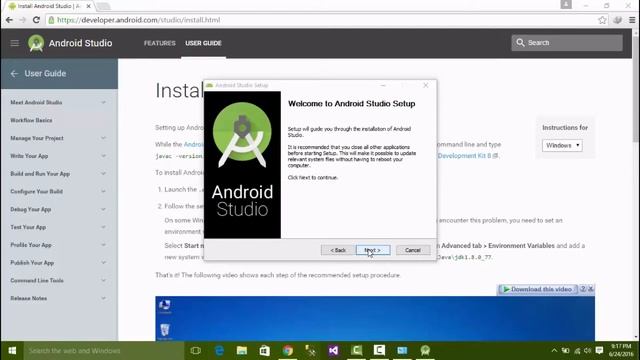640x360 pixels.
Task: Expand Test Your App section
Action: (x=103, y=227)
